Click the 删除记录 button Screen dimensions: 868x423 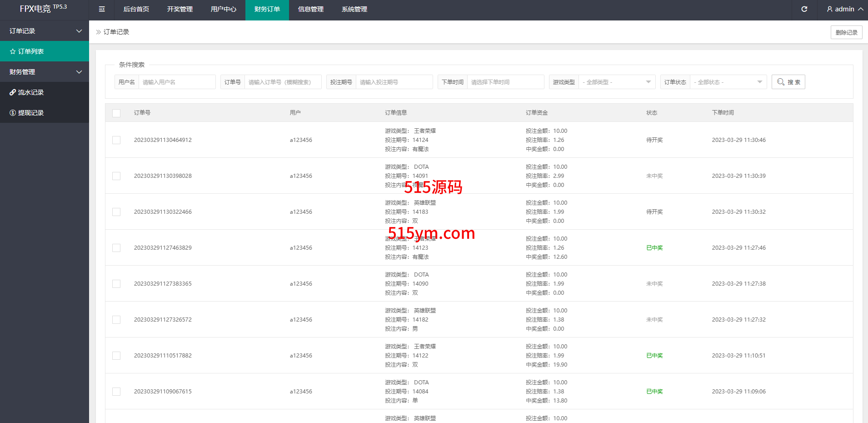(x=846, y=32)
